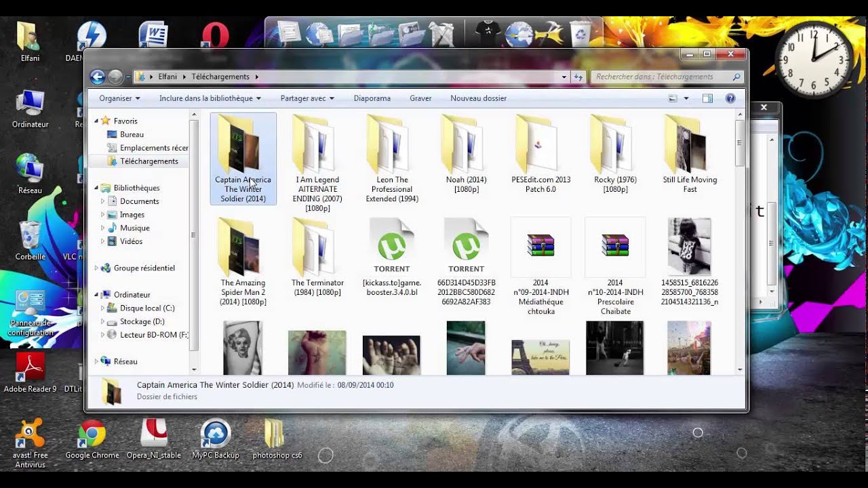The height and width of the screenshot is (488, 868).
Task: Select The Amazing Spider Man 2 folder
Action: pyautogui.click(x=243, y=262)
